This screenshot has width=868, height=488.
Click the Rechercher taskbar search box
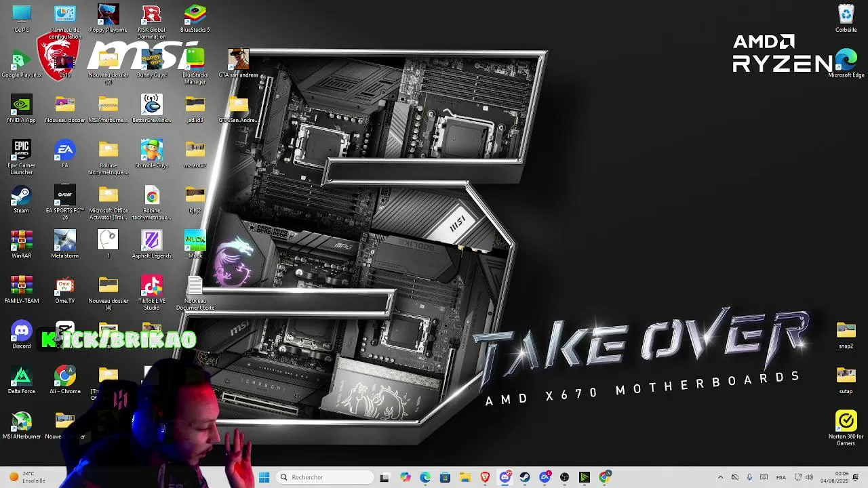click(325, 477)
